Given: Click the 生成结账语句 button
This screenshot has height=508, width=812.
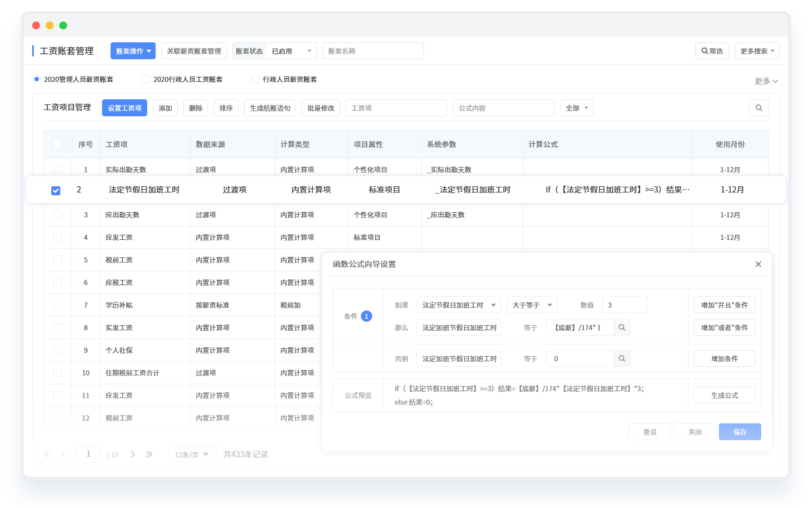Looking at the screenshot, I should pos(270,108).
